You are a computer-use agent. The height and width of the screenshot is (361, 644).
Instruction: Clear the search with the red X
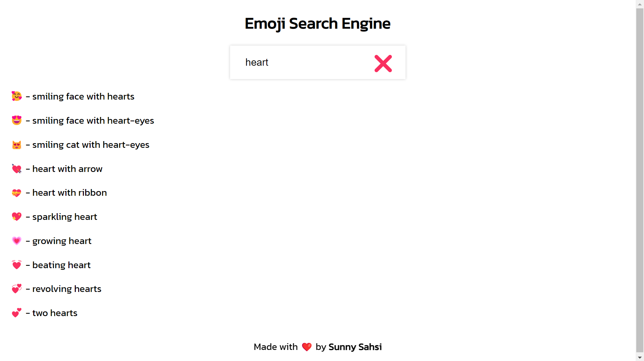click(x=383, y=63)
